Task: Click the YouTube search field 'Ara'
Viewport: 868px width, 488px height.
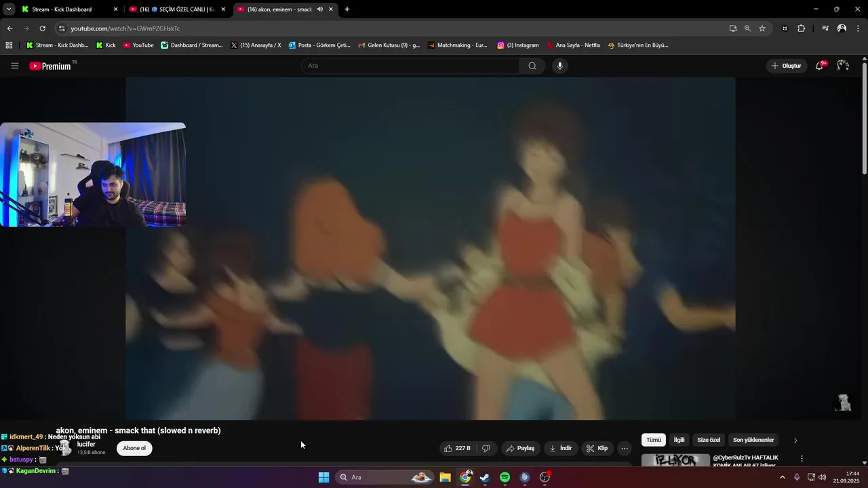Action: click(410, 66)
